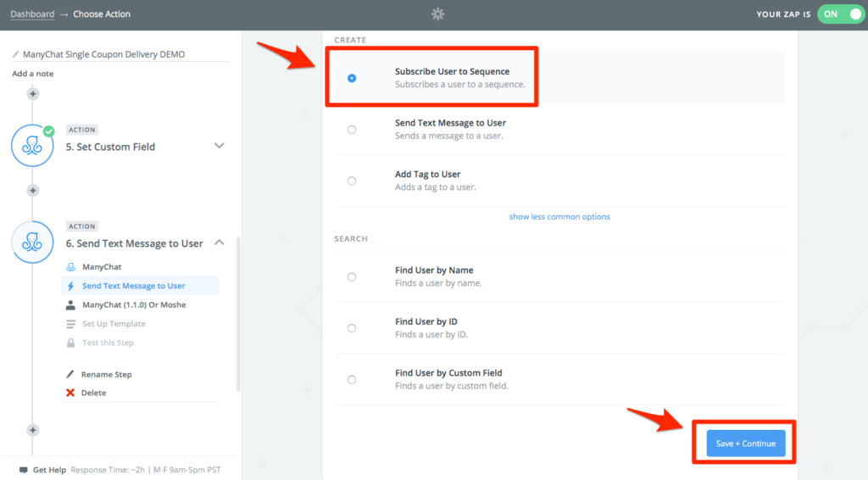Click show less common options link
The height and width of the screenshot is (480, 868).
coord(559,216)
